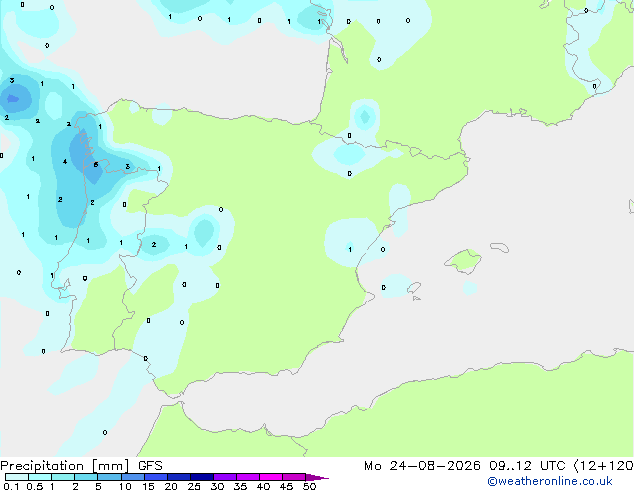Click the 09..12 UTC time label
Screen dimensions: 634x490
coord(527,466)
